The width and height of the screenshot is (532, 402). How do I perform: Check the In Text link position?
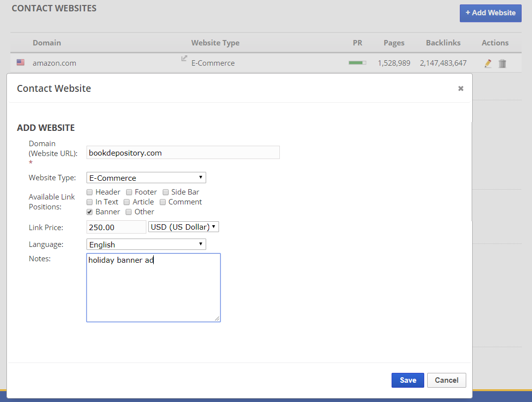coord(89,202)
